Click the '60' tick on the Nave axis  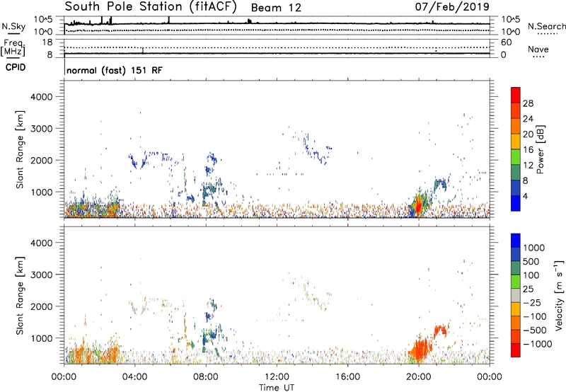506,42
